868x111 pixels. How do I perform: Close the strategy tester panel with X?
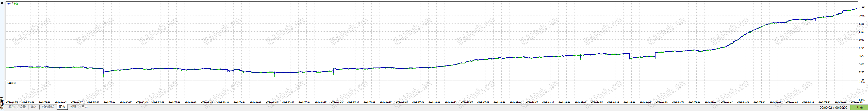tap(2, 3)
